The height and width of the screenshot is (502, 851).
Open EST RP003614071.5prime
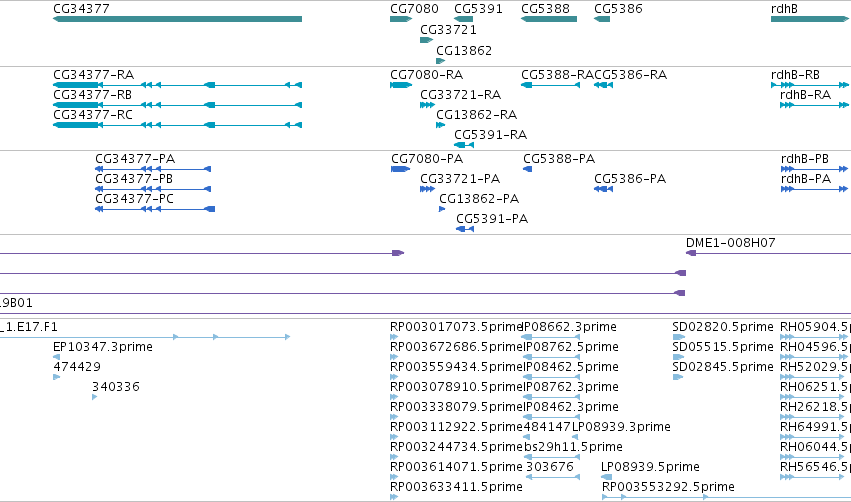click(x=394, y=478)
